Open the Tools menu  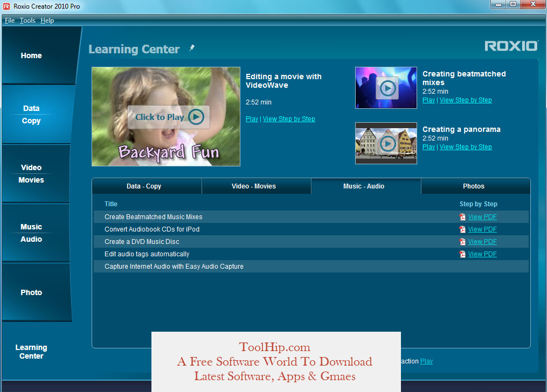[27, 20]
